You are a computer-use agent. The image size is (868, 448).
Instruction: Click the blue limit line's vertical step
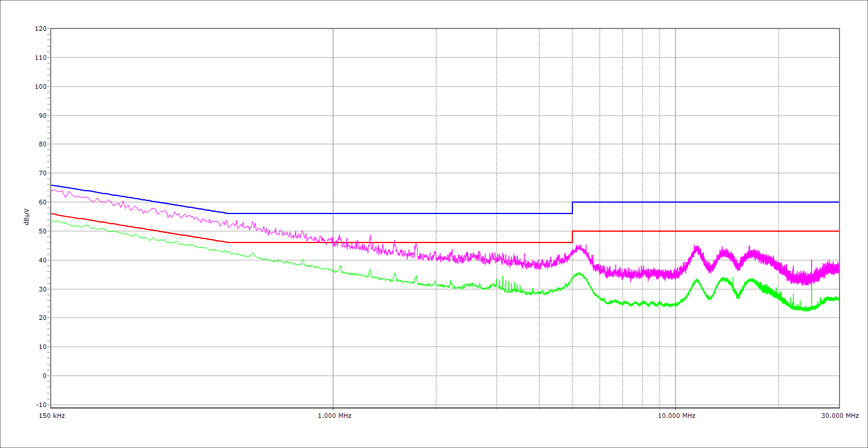coord(572,208)
